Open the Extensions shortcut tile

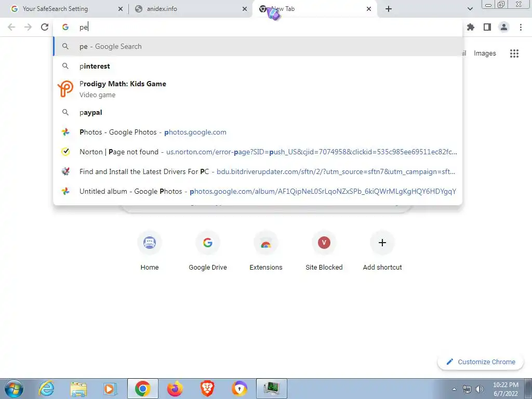click(x=266, y=251)
